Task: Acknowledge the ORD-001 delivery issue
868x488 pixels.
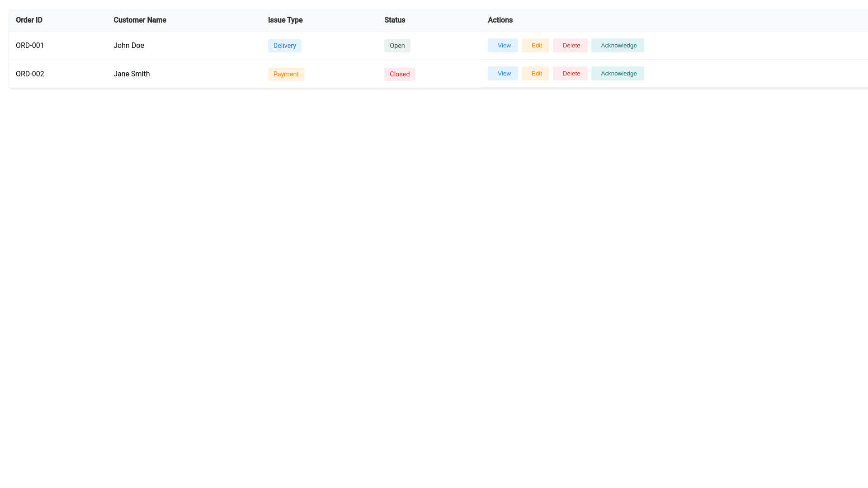Action: [618, 45]
